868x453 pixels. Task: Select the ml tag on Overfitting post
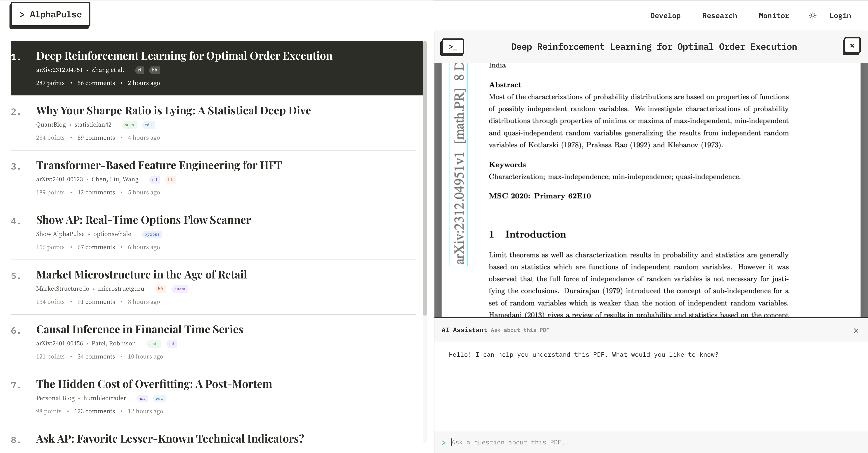pyautogui.click(x=142, y=398)
